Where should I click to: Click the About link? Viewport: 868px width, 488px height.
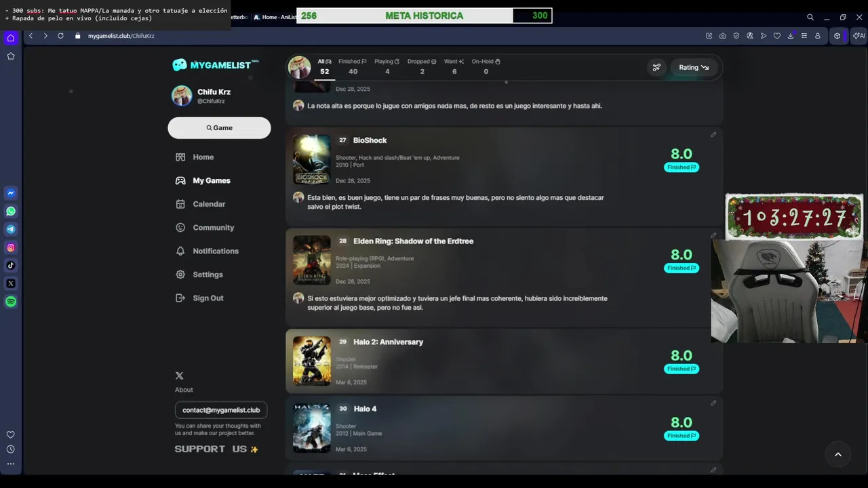[x=184, y=390]
